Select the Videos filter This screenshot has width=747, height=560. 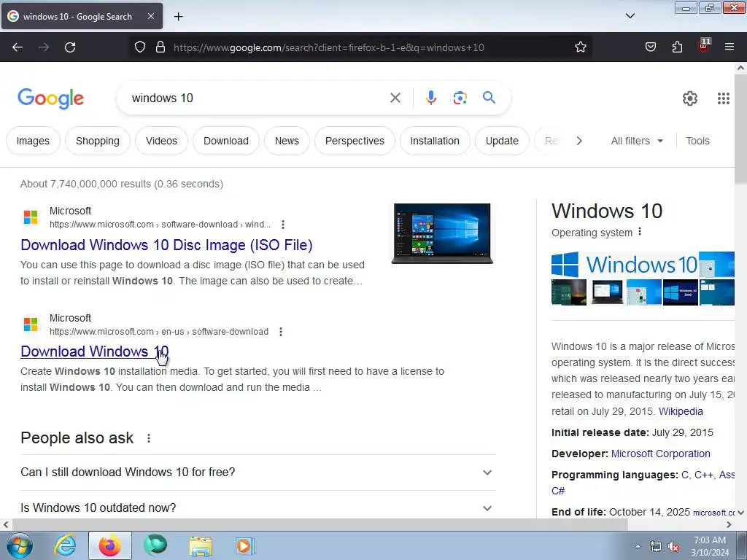click(x=161, y=141)
